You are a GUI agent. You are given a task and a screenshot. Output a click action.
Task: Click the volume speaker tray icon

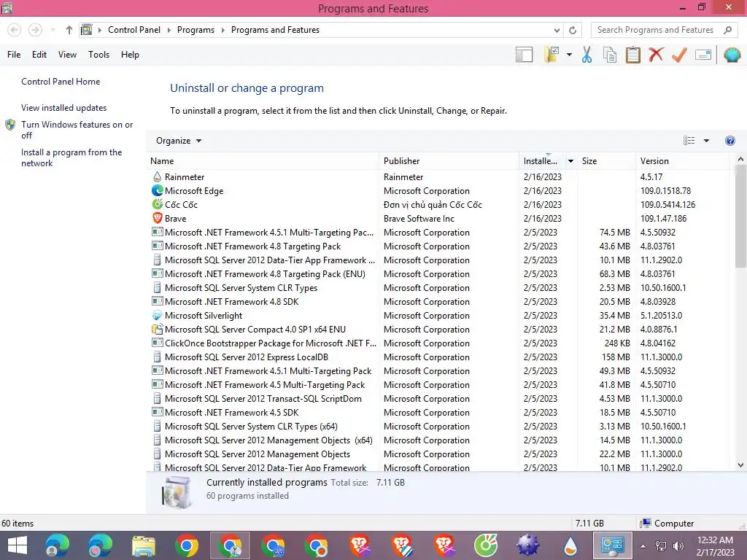coord(678,546)
